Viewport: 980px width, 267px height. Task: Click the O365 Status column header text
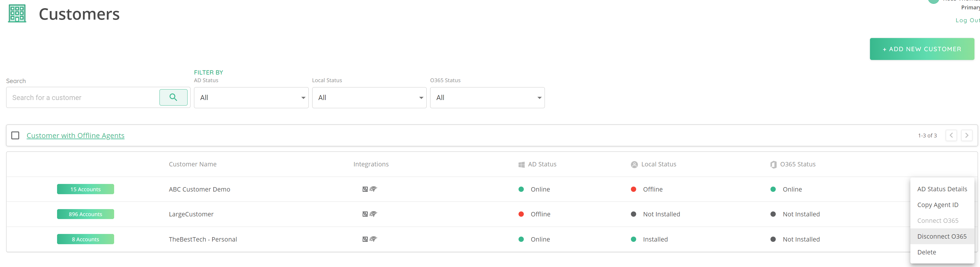coord(798,164)
